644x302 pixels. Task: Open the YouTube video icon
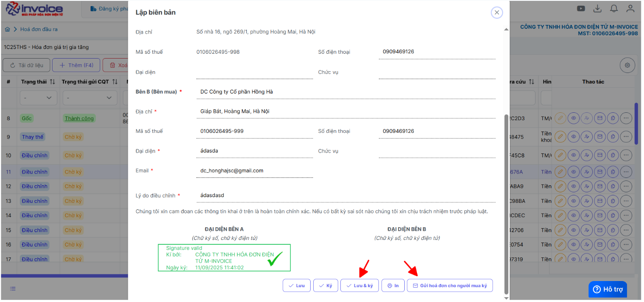point(581,9)
